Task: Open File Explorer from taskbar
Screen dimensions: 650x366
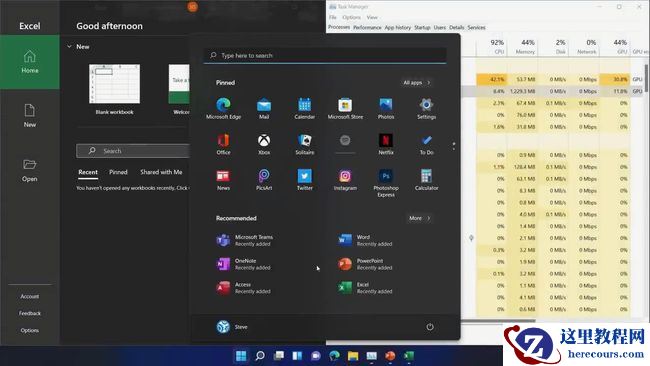Action: [353, 356]
